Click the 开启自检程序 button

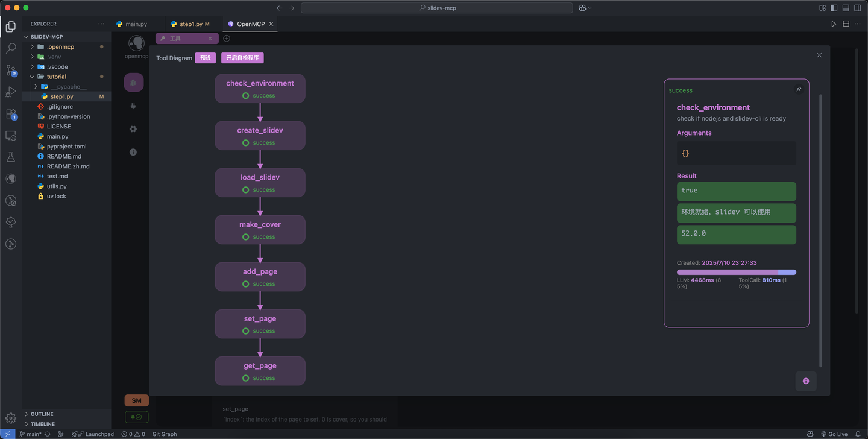(x=242, y=58)
